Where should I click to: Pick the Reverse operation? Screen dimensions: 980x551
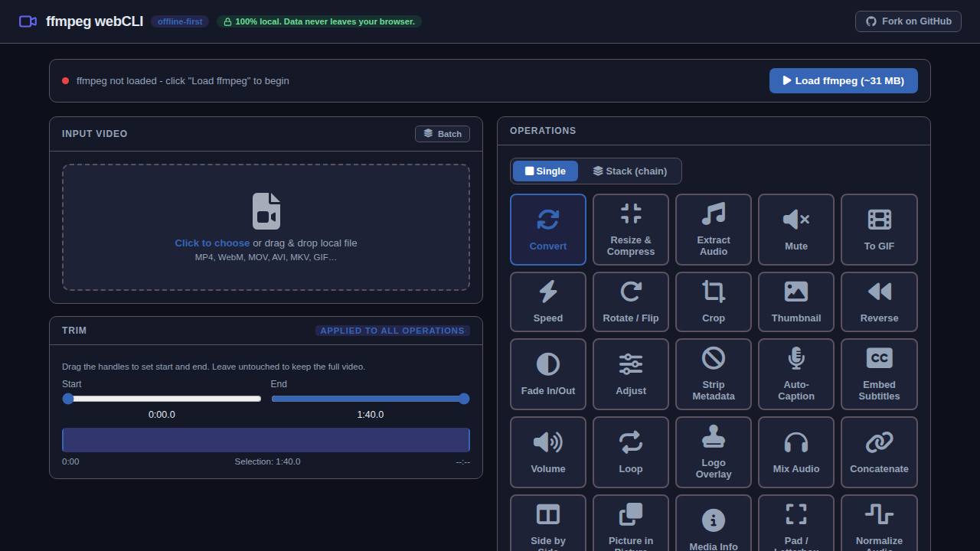click(x=879, y=302)
